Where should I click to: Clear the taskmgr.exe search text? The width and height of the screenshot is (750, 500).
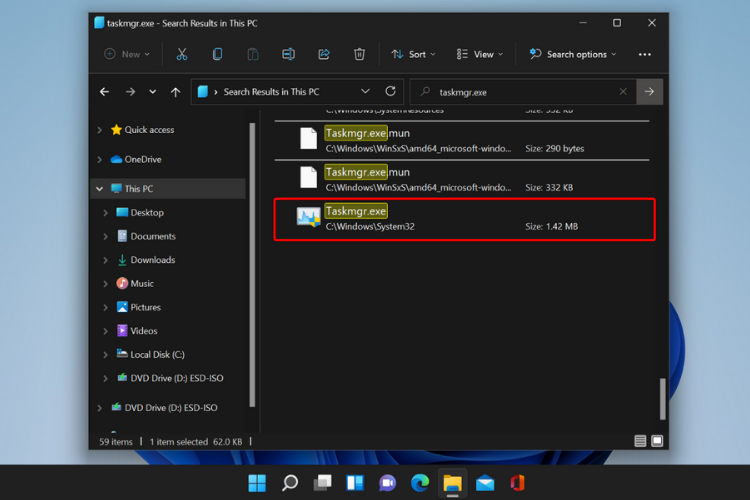[x=623, y=91]
